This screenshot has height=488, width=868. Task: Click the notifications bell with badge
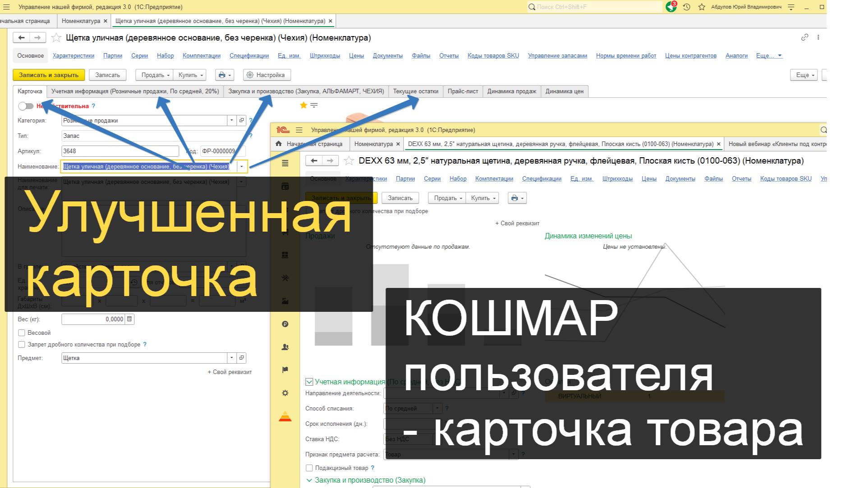671,7
